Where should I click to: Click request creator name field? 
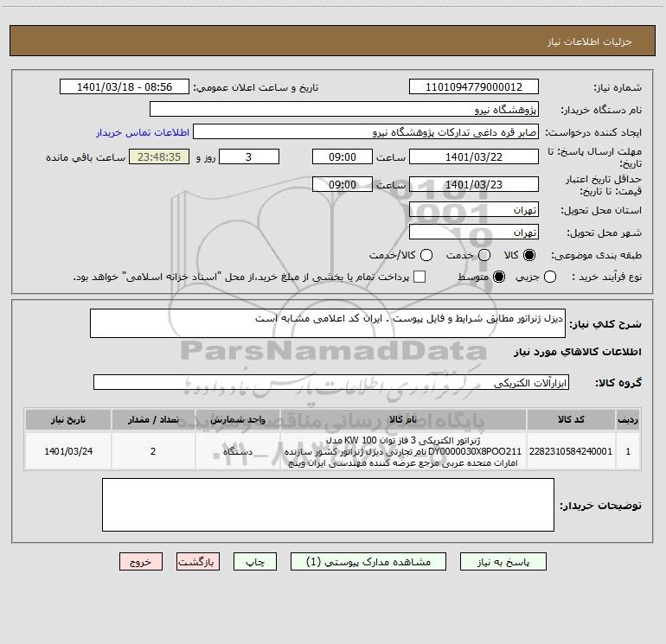click(366, 132)
